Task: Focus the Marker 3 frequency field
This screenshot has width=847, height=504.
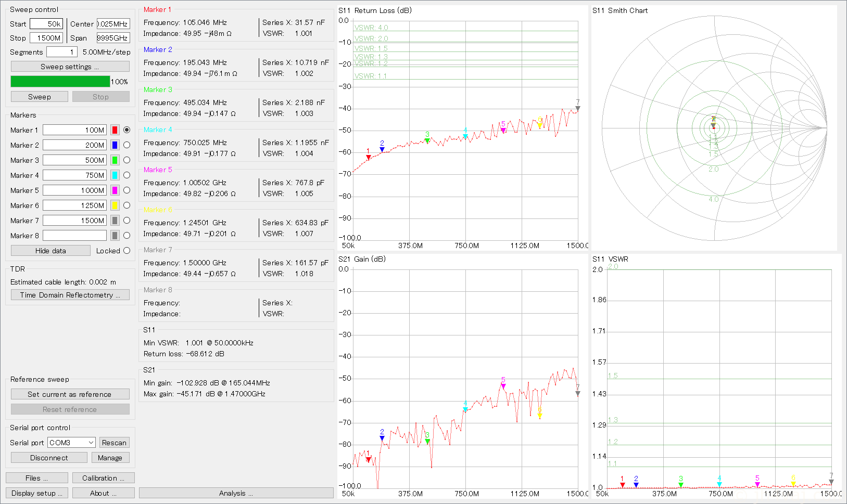Action: (x=74, y=160)
